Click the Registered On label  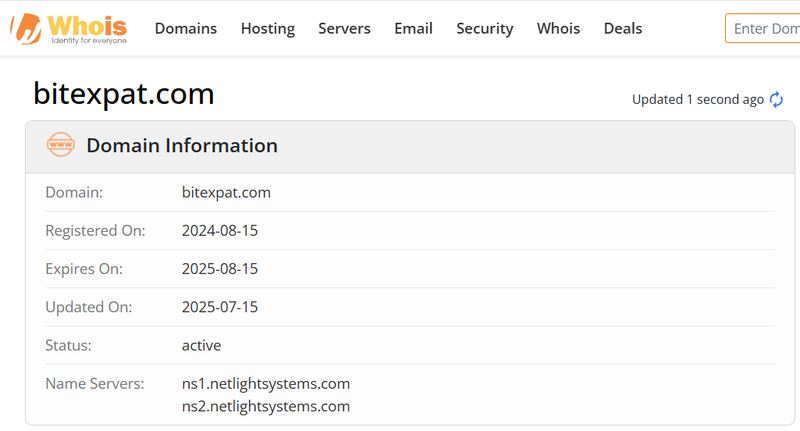[95, 231]
